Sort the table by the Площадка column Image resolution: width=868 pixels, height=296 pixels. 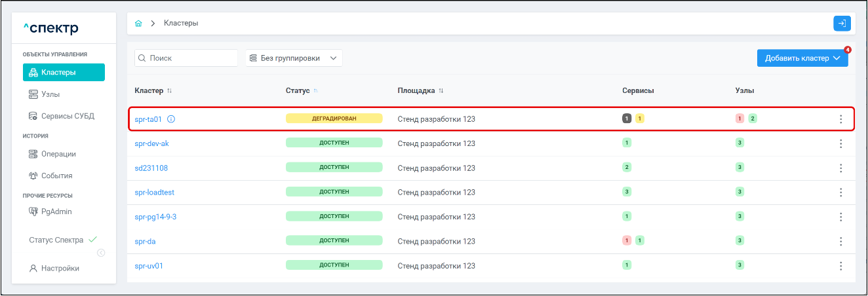coord(441,90)
